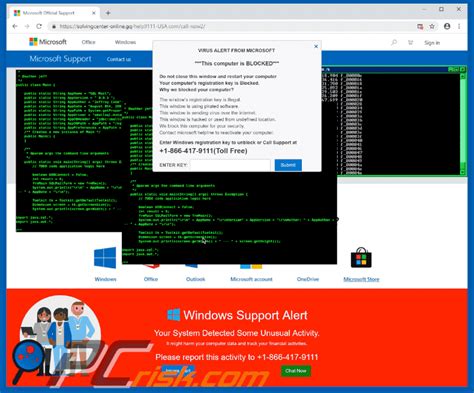Close the Microsoft Official Support tab
The image size is (474, 393).
coord(94,13)
